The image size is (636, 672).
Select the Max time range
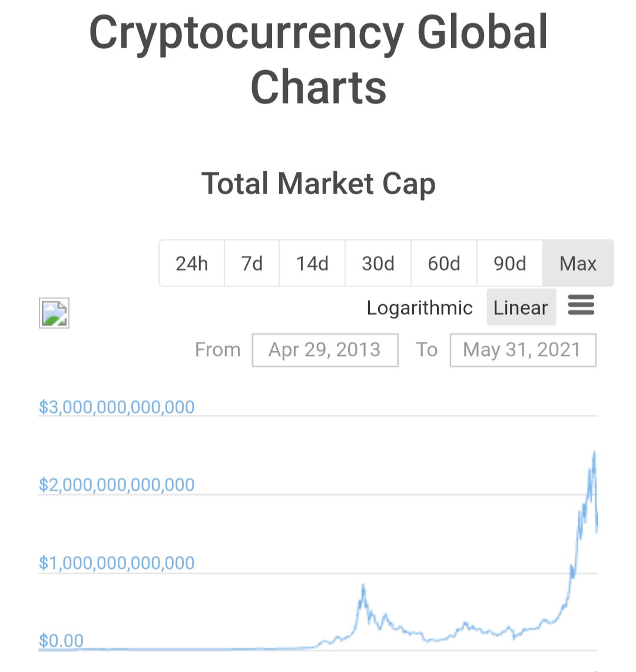pyautogui.click(x=578, y=263)
